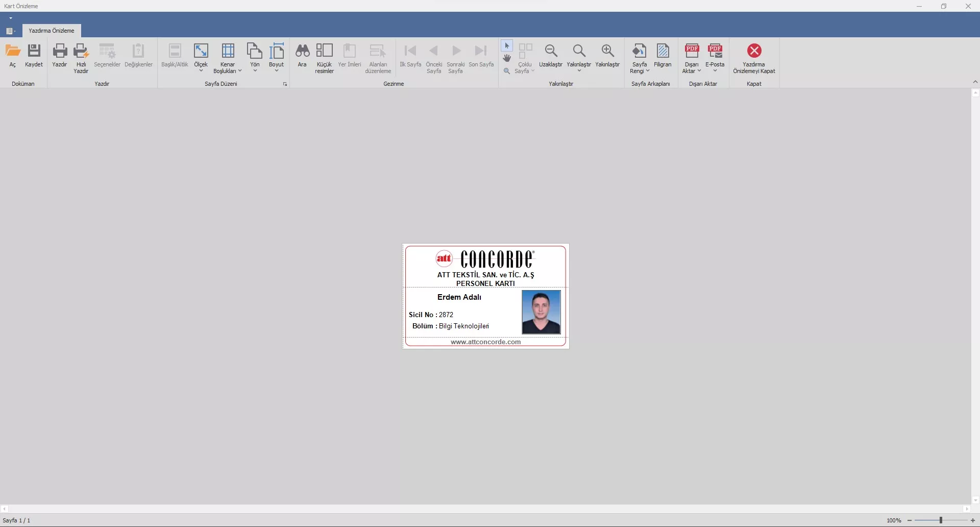Click the vertical scrollbar up arrow
Image resolution: width=980 pixels, height=527 pixels.
pos(975,93)
